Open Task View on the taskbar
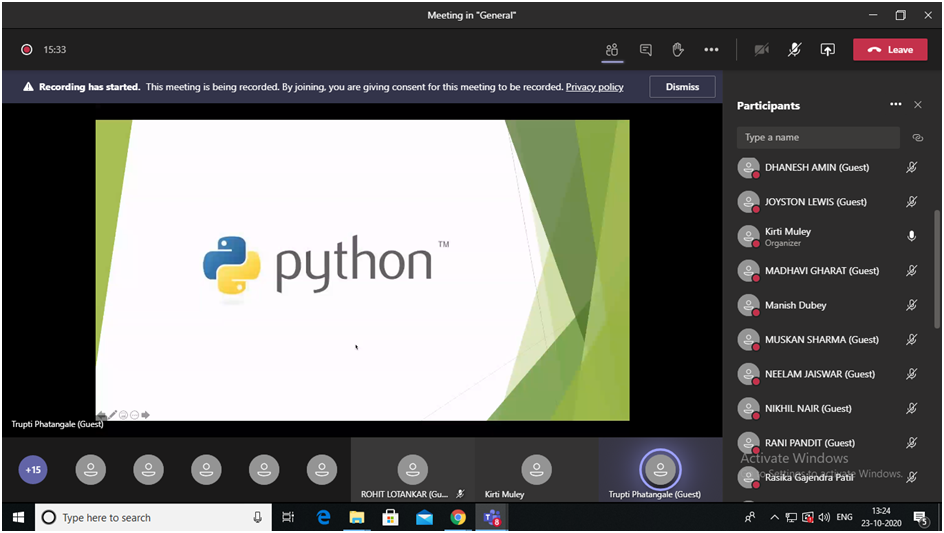 (x=288, y=517)
